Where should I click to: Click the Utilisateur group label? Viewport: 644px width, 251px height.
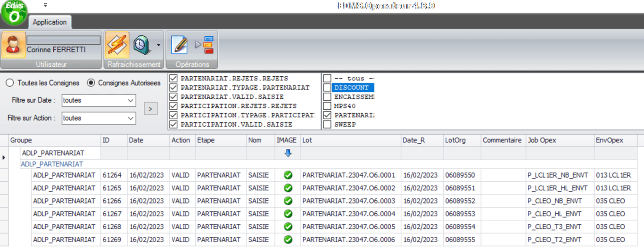tap(51, 64)
